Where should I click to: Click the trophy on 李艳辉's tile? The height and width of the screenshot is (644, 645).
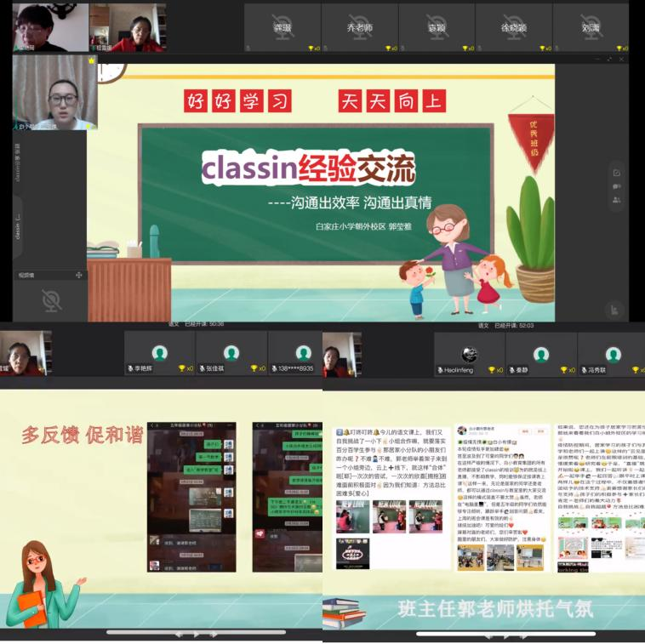point(182,368)
